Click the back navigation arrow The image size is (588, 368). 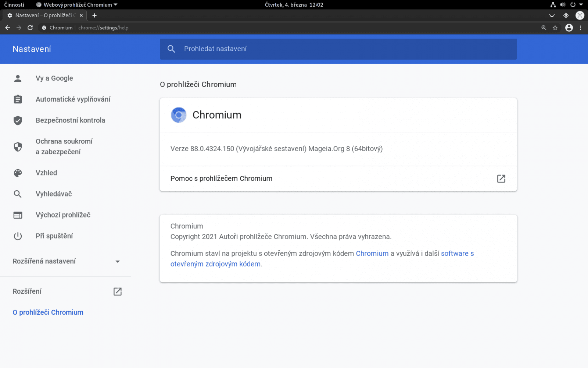click(8, 28)
